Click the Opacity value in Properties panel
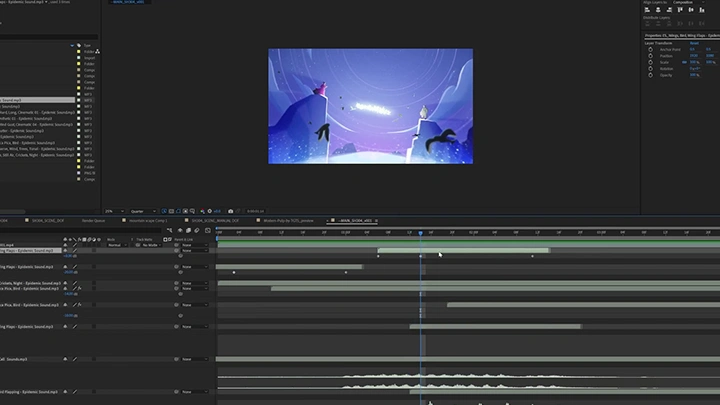Image resolution: width=720 pixels, height=405 pixels. [694, 75]
